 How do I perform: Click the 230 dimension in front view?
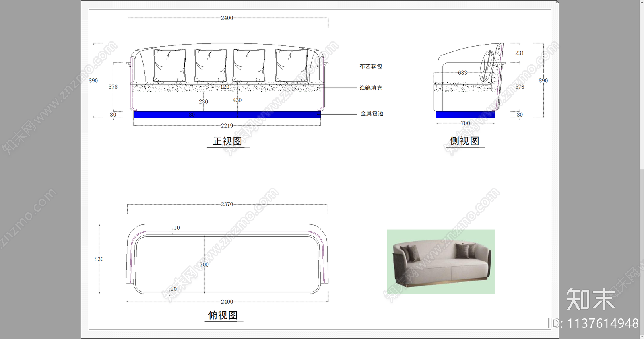(204, 101)
